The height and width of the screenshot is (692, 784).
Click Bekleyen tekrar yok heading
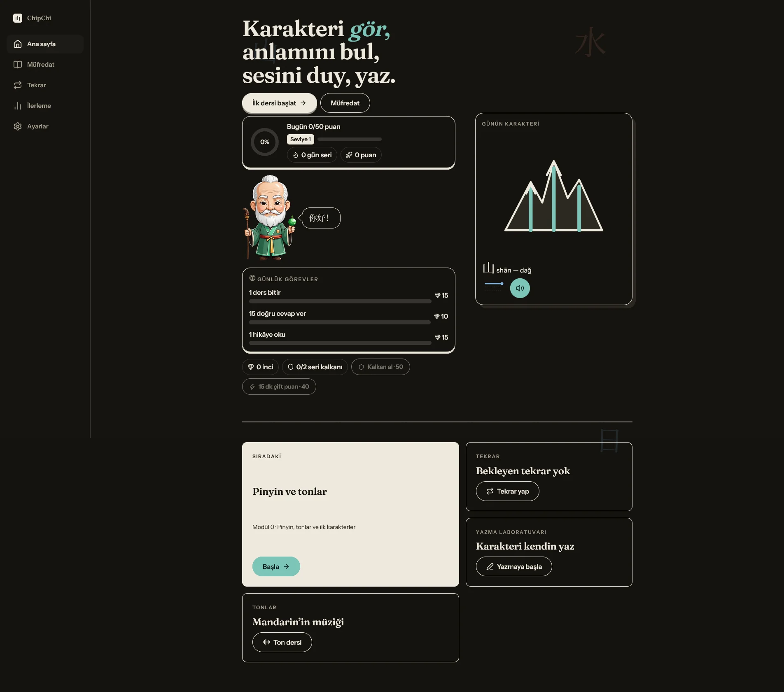[x=523, y=471]
